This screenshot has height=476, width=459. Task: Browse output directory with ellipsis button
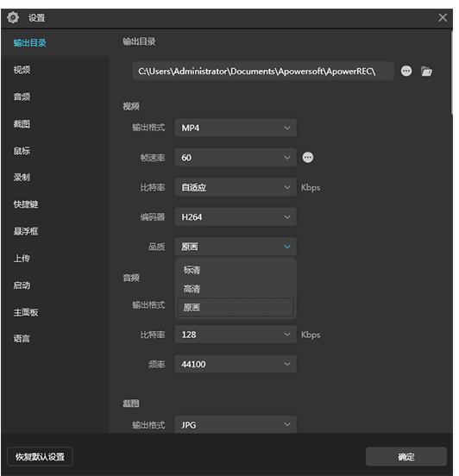pos(406,71)
